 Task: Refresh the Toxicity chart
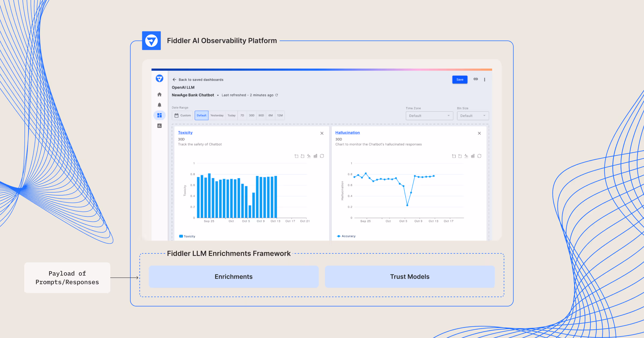pyautogui.click(x=322, y=156)
